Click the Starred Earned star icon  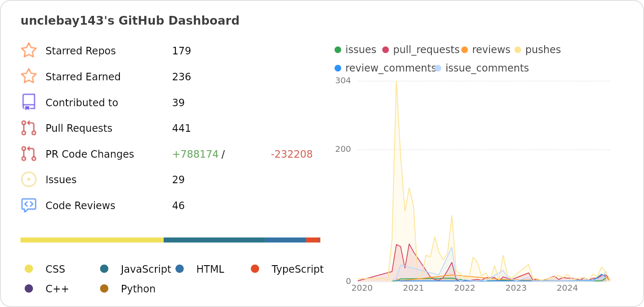[29, 76]
